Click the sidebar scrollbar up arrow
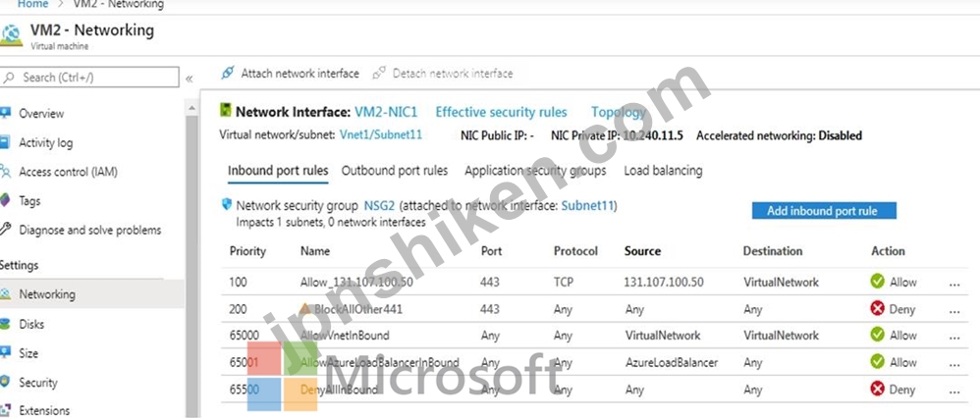 (192, 109)
